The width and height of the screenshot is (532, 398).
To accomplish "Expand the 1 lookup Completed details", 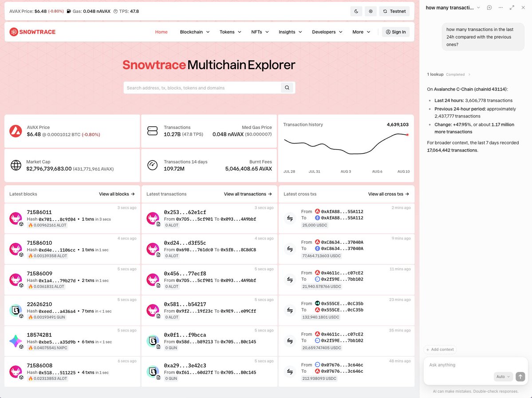I will tap(449, 74).
